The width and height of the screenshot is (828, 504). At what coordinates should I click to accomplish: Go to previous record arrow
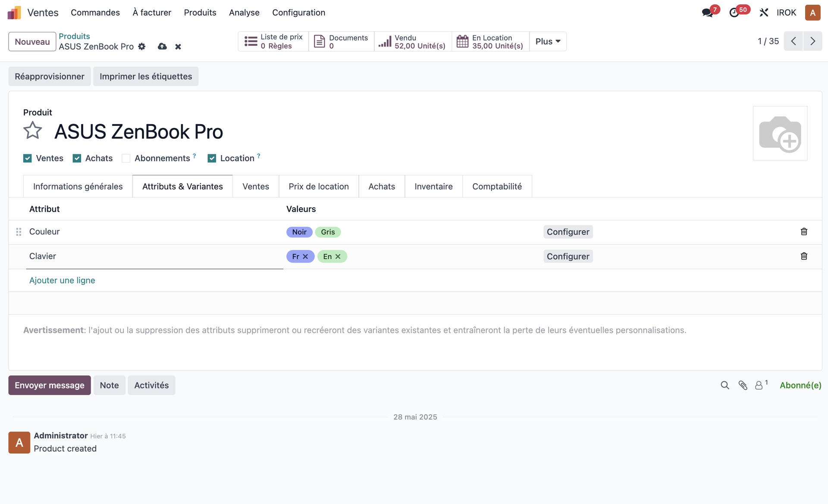793,41
